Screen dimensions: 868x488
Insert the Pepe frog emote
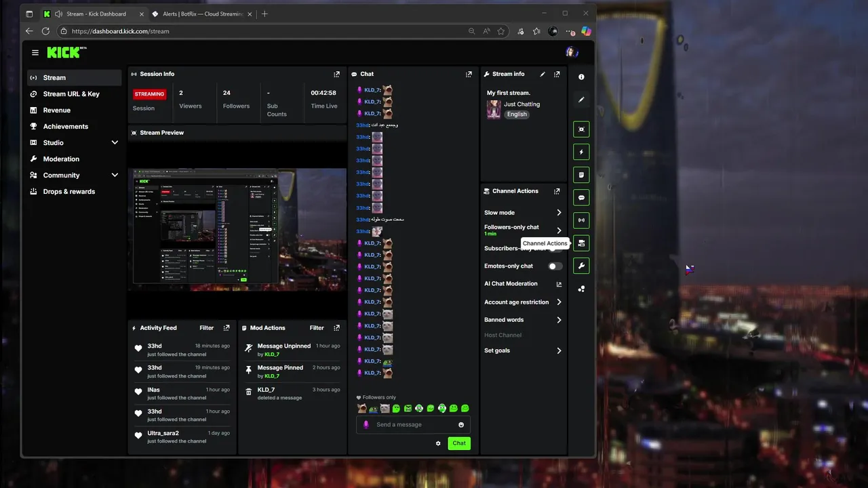pos(374,409)
